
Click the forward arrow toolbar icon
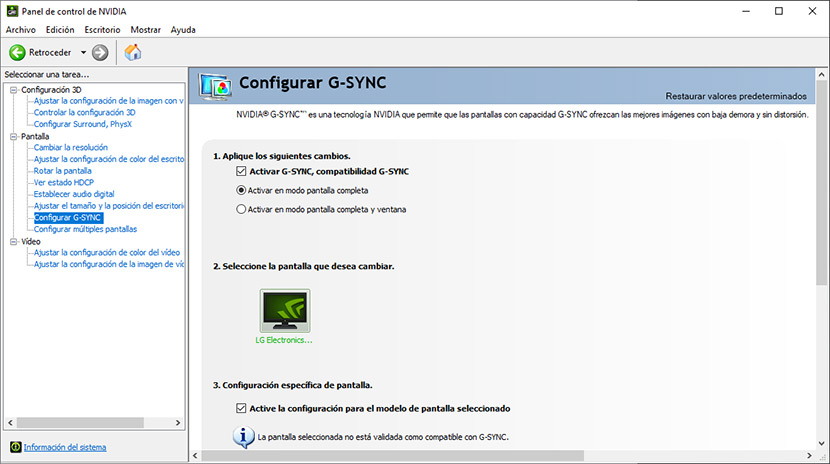point(100,52)
